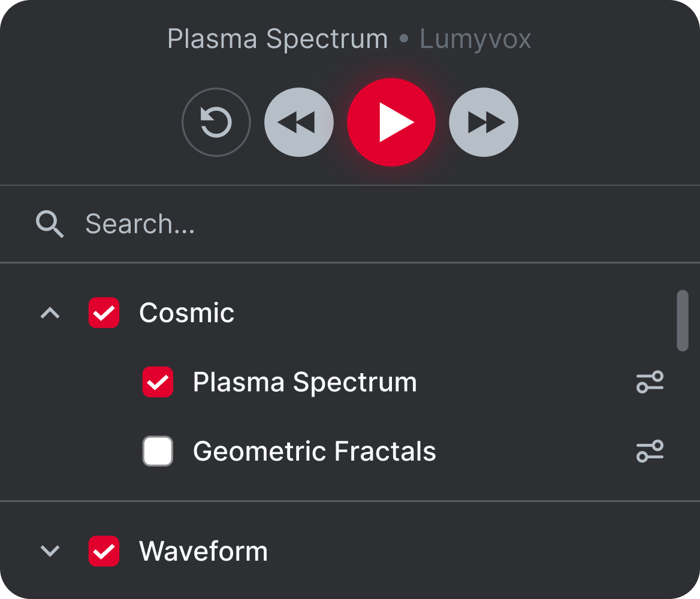This screenshot has width=700, height=599.
Task: Uncheck the Cosmic category checkbox
Action: pyautogui.click(x=104, y=313)
